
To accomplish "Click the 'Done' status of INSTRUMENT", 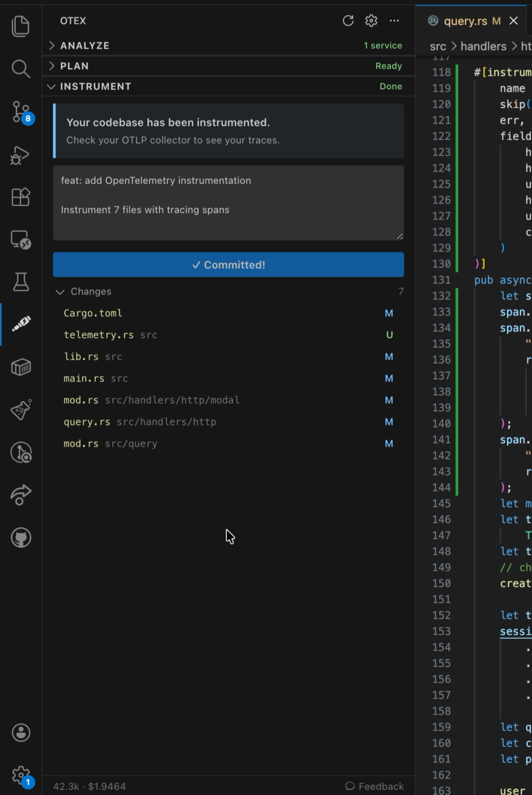I will pyautogui.click(x=391, y=87).
